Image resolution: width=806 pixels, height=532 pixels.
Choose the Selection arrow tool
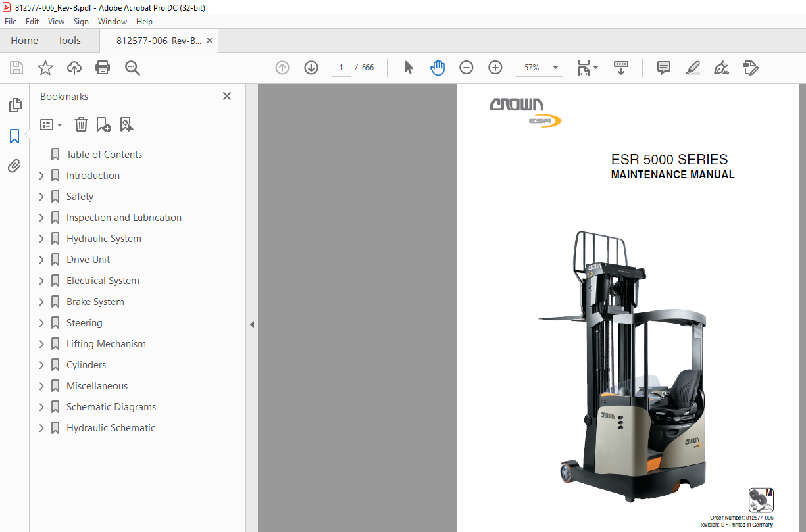(x=409, y=68)
